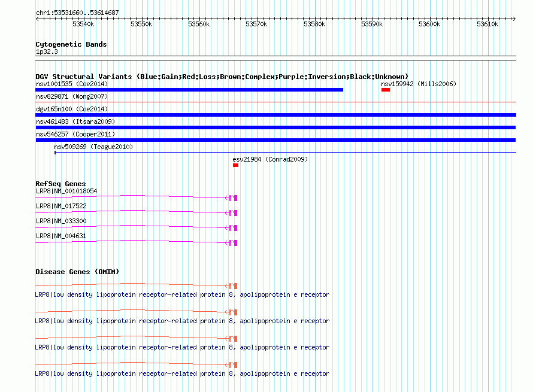This screenshot has width=533, height=392.
Task: Click the 53560k ruler tick label
Action: point(199,25)
